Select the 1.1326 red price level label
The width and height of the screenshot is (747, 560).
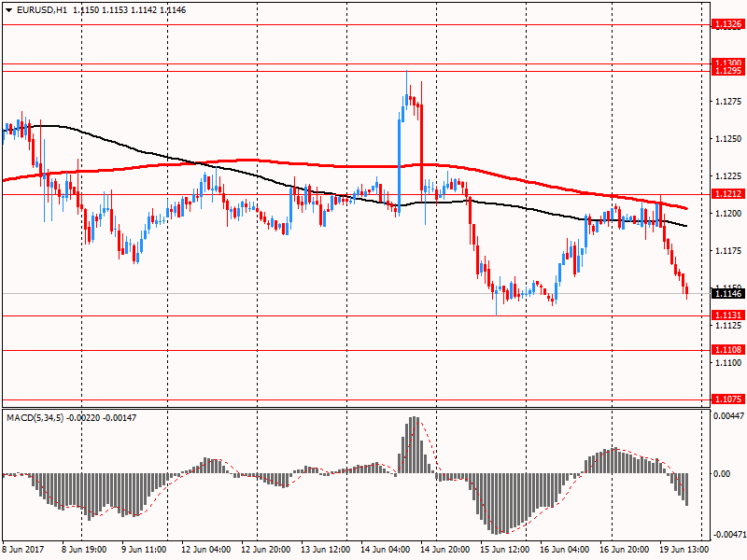[x=728, y=24]
